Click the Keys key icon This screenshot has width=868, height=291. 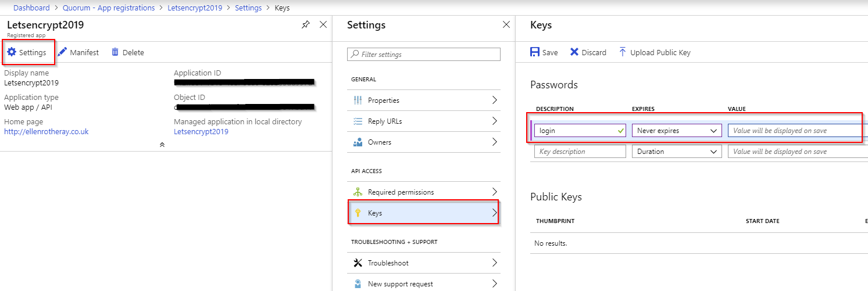pos(358,213)
